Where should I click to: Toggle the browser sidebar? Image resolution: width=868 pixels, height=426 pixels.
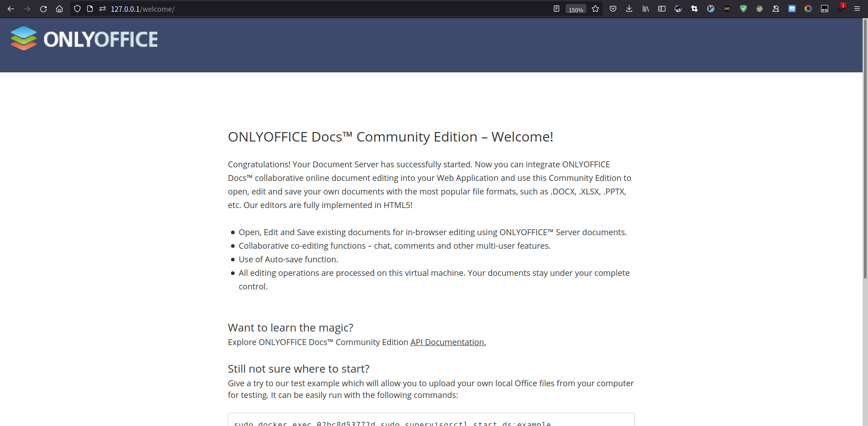click(662, 9)
